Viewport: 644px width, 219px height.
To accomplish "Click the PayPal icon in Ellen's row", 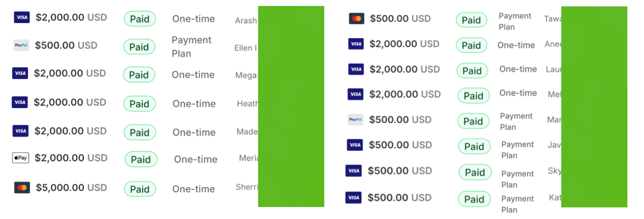I will coord(21,45).
